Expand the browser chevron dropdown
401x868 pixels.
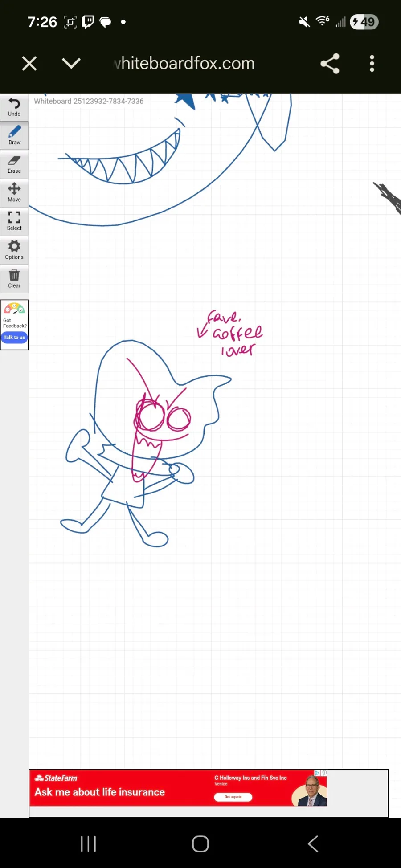coord(71,63)
